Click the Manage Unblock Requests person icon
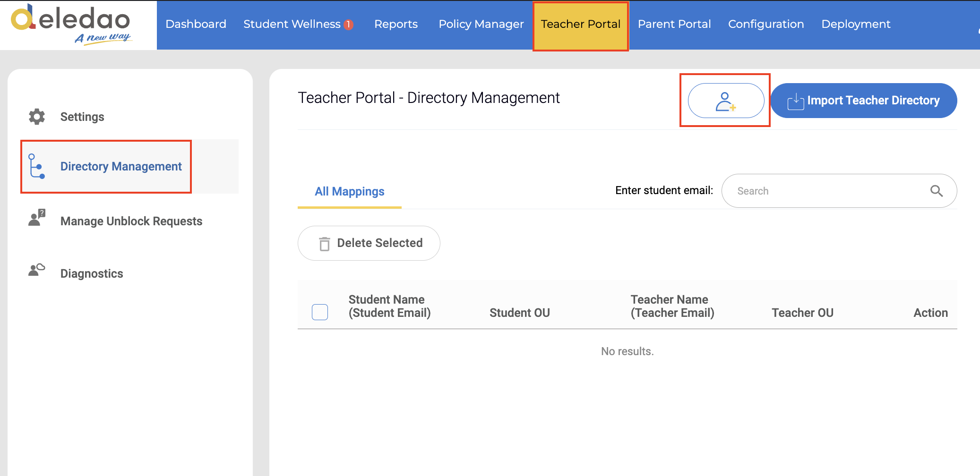Screen dimensions: 980x476 click(37, 218)
